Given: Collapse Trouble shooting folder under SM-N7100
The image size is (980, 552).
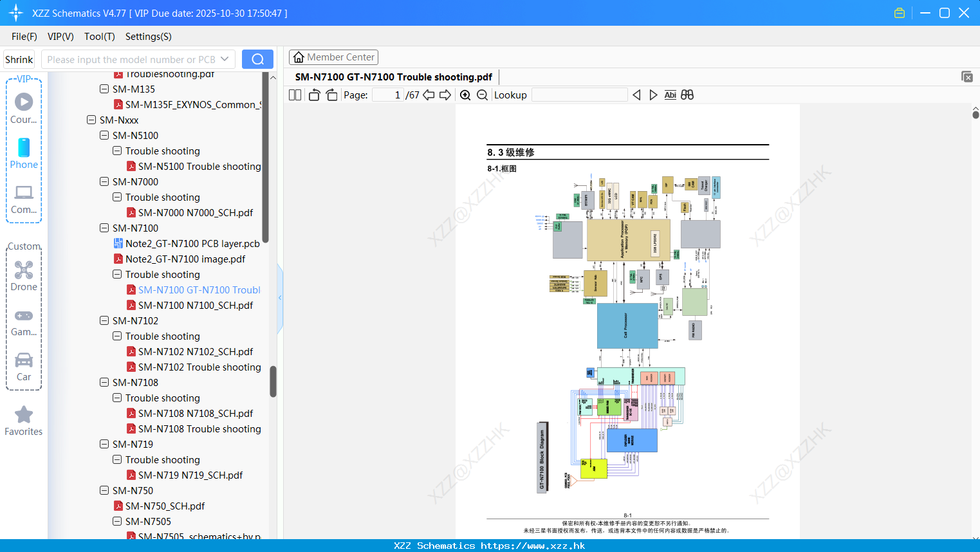Looking at the screenshot, I should click(117, 274).
